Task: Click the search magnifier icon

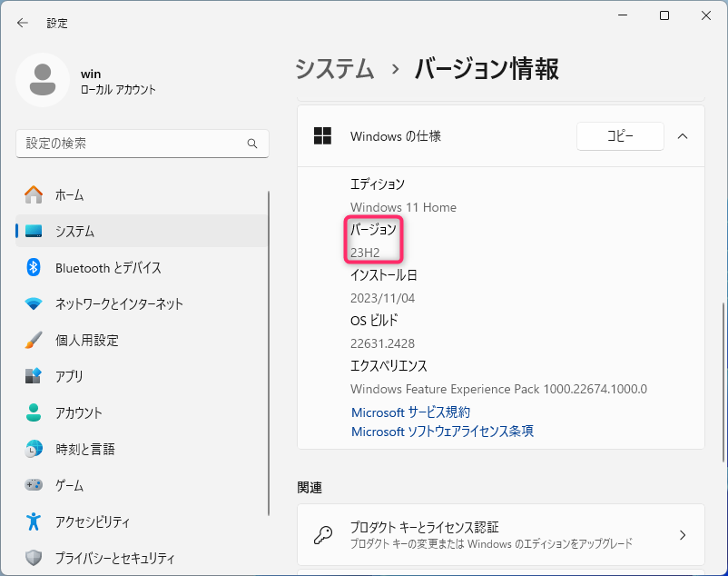Action: click(252, 144)
